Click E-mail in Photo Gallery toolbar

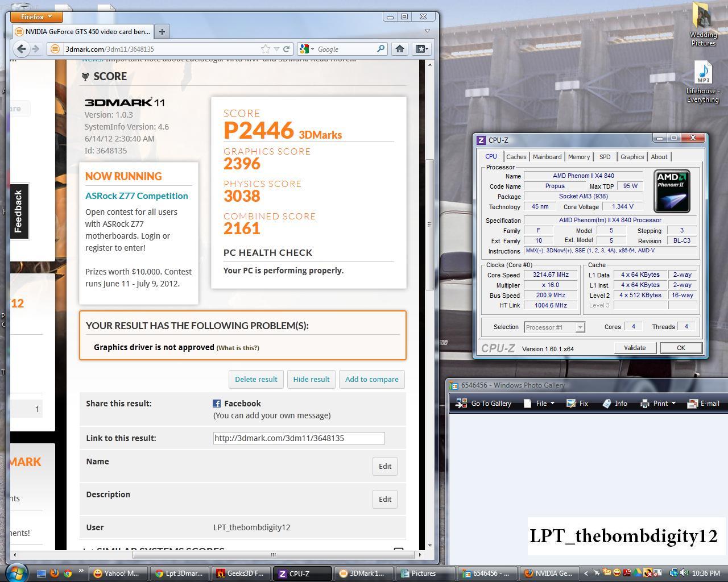(704, 404)
